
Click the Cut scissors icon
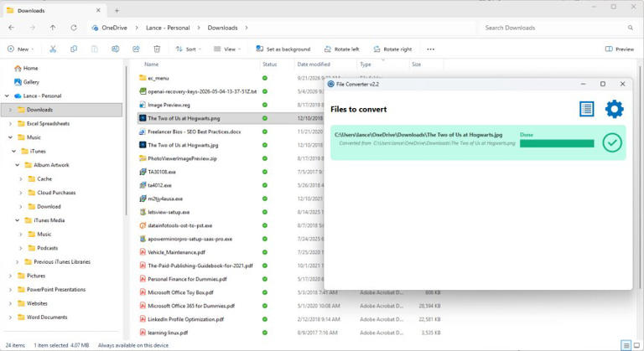point(53,49)
